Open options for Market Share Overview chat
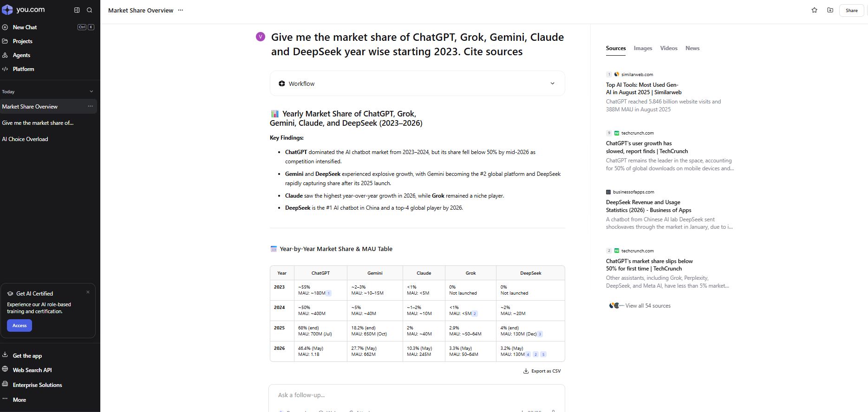 point(91,106)
